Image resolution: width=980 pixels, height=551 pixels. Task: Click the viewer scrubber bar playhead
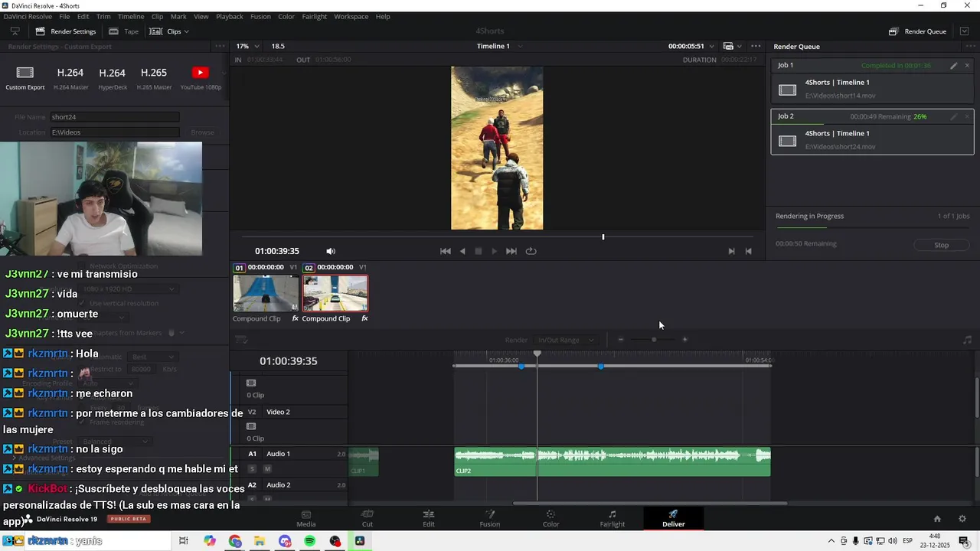(603, 237)
